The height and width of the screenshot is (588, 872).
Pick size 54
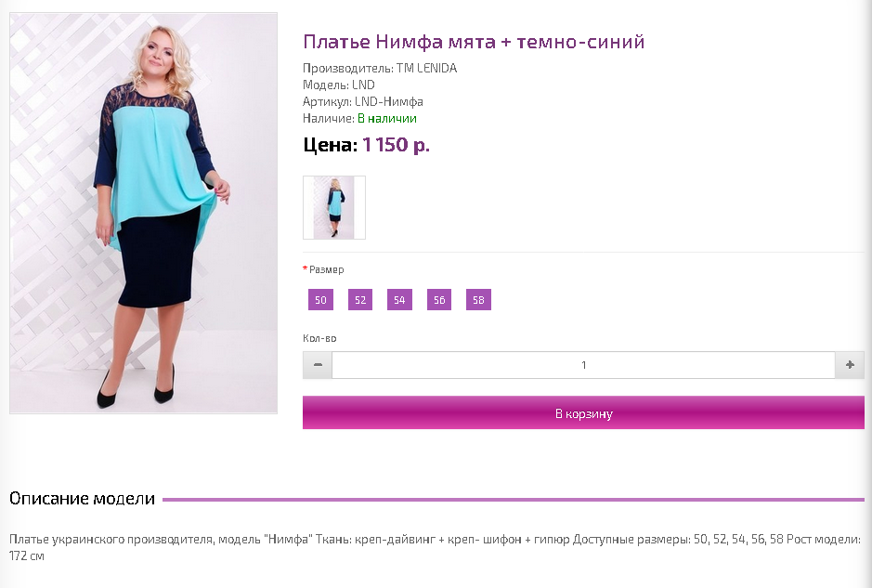pyautogui.click(x=400, y=300)
